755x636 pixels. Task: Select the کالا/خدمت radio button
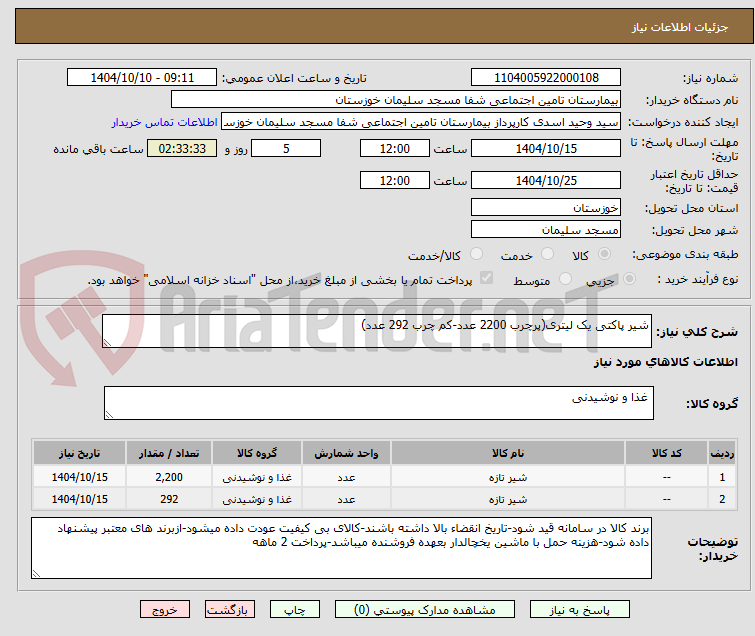coord(476,254)
